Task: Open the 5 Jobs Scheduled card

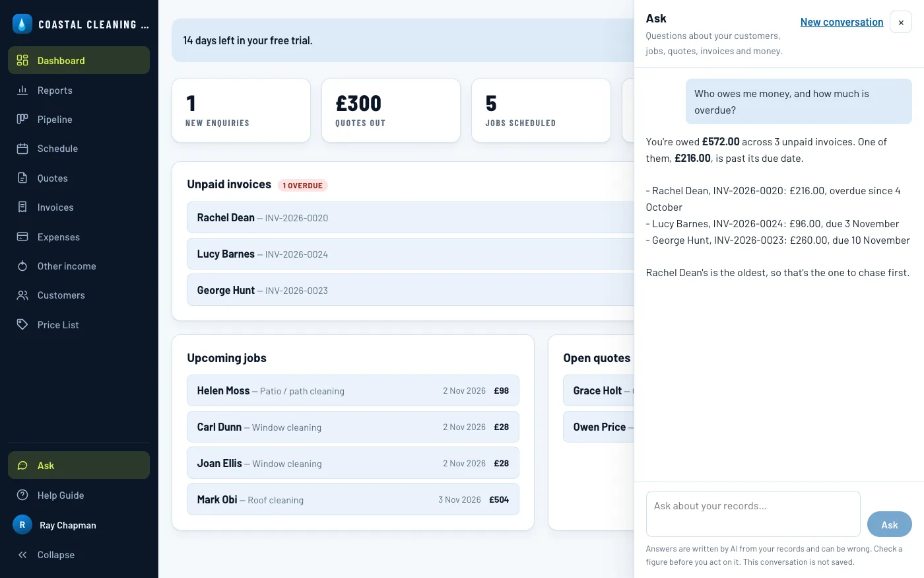Action: 541,110
